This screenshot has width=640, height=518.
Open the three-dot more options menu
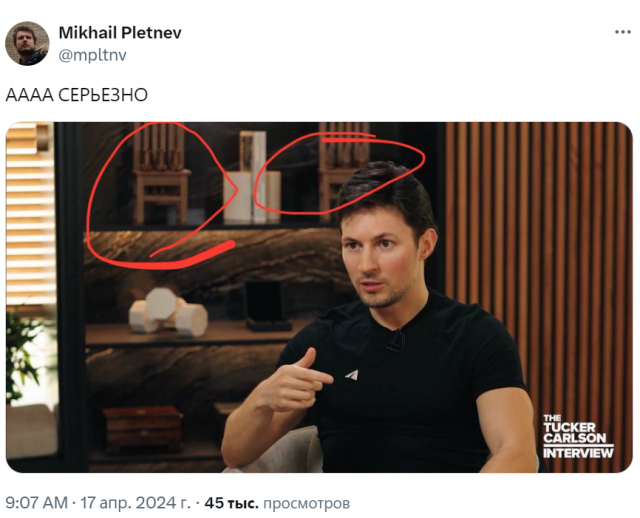(623, 32)
